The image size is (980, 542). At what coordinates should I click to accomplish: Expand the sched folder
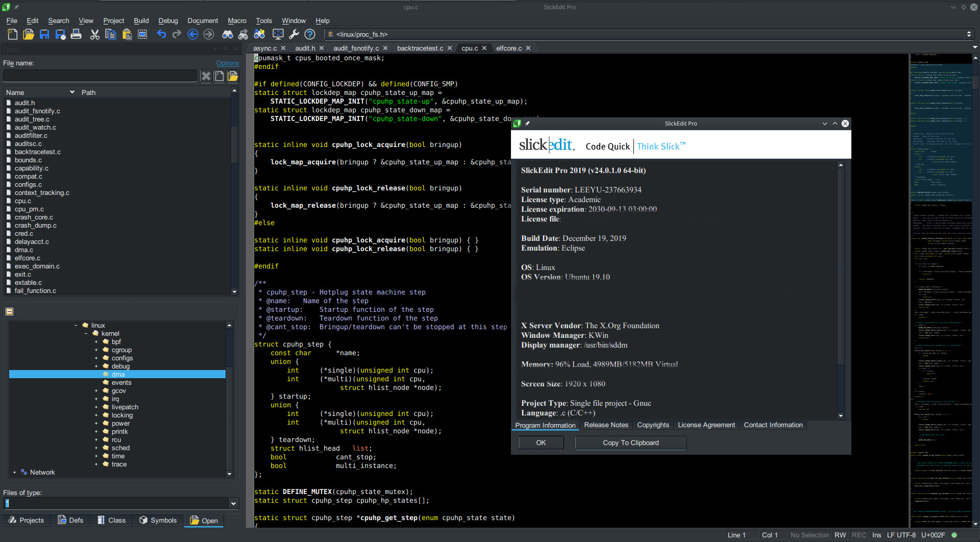96,448
